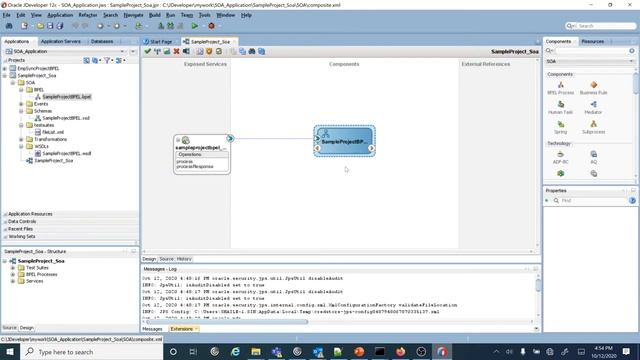Click the filter funnel icon in Projects header
Image resolution: width=640 pixels, height=360 pixels.
coord(107,60)
